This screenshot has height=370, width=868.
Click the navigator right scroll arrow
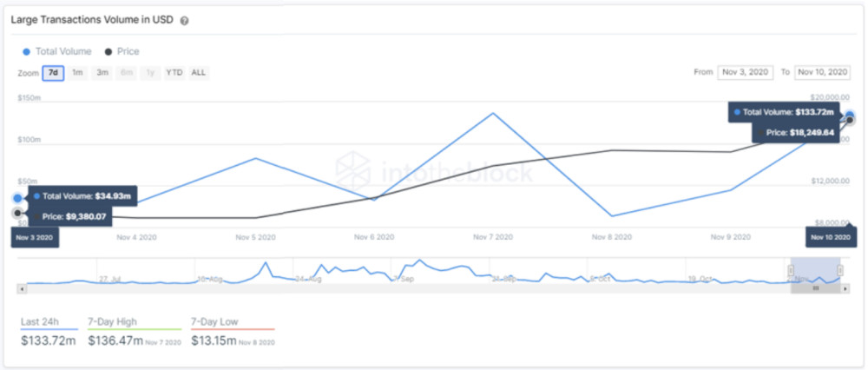(x=845, y=288)
